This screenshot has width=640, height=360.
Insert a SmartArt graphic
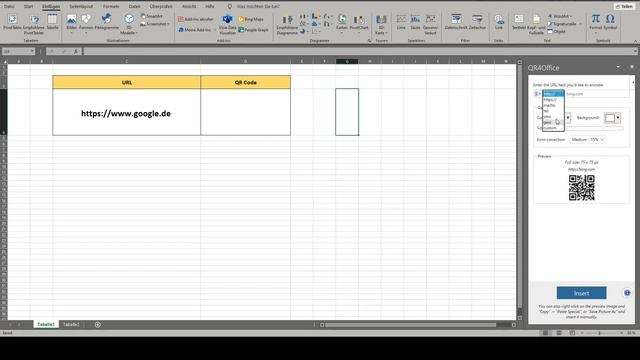(x=151, y=16)
